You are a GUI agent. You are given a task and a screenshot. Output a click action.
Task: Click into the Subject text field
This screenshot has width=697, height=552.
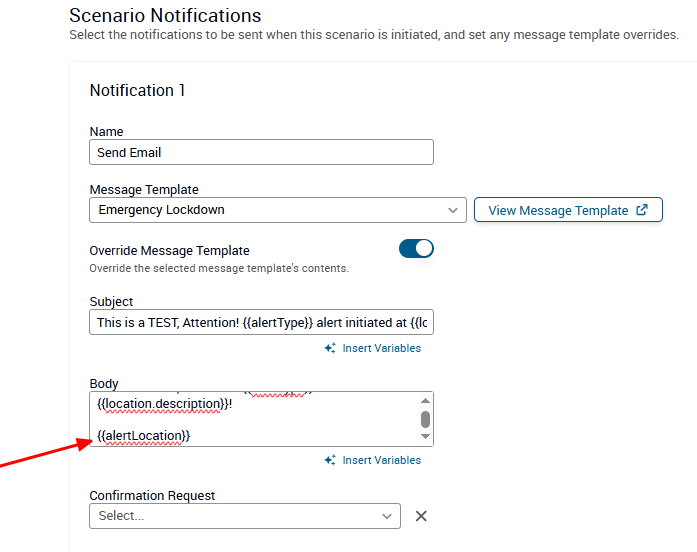tap(261, 323)
